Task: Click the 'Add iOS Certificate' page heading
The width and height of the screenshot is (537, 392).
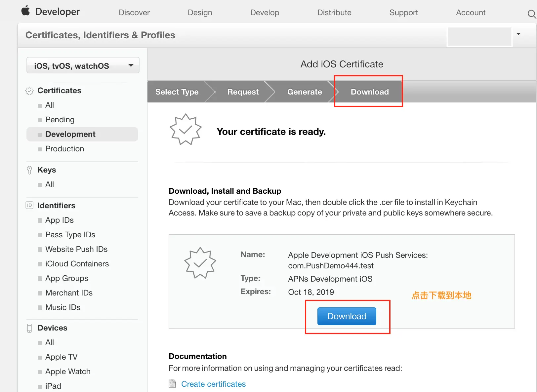Action: point(342,64)
